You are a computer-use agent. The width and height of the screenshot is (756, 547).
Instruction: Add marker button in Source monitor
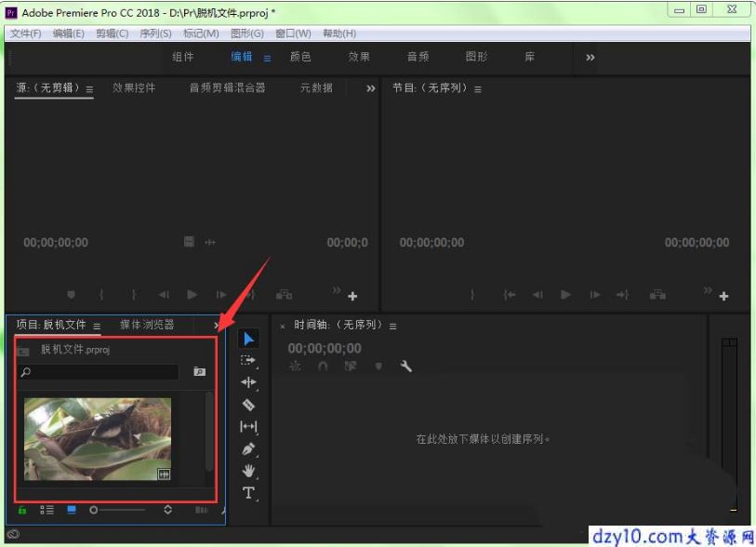(x=71, y=294)
